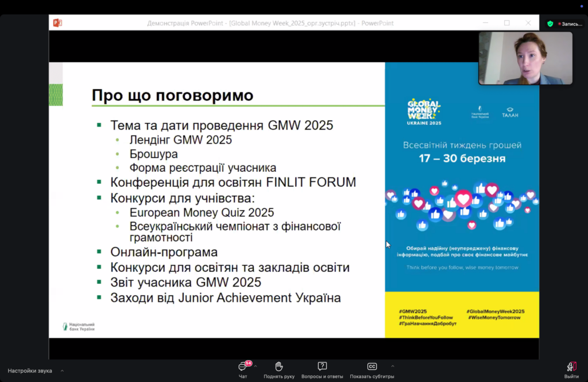Maximize the PowerPoint presentation window
This screenshot has height=382, width=588.
(507, 23)
